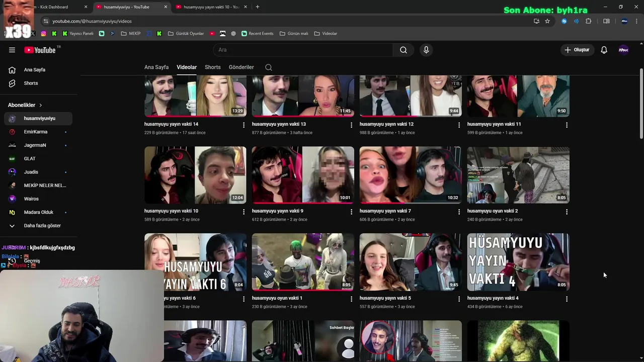Open the Gönderiler channel tab
Image resolution: width=644 pixels, height=362 pixels.
[x=242, y=67]
